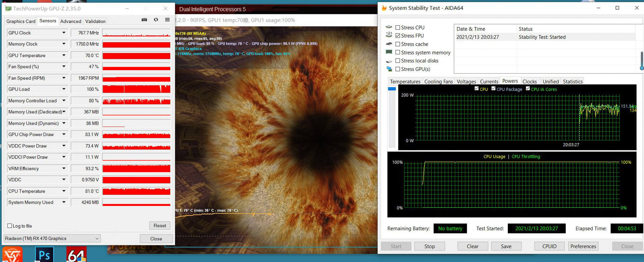Click the Reset button in GPU-Z
This screenshot has height=262, width=644.
[x=160, y=225]
